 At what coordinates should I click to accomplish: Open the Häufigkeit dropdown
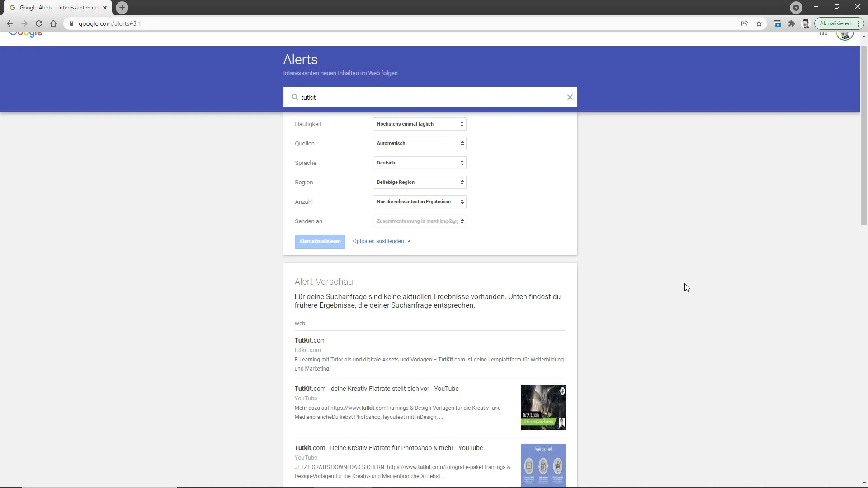pos(420,124)
